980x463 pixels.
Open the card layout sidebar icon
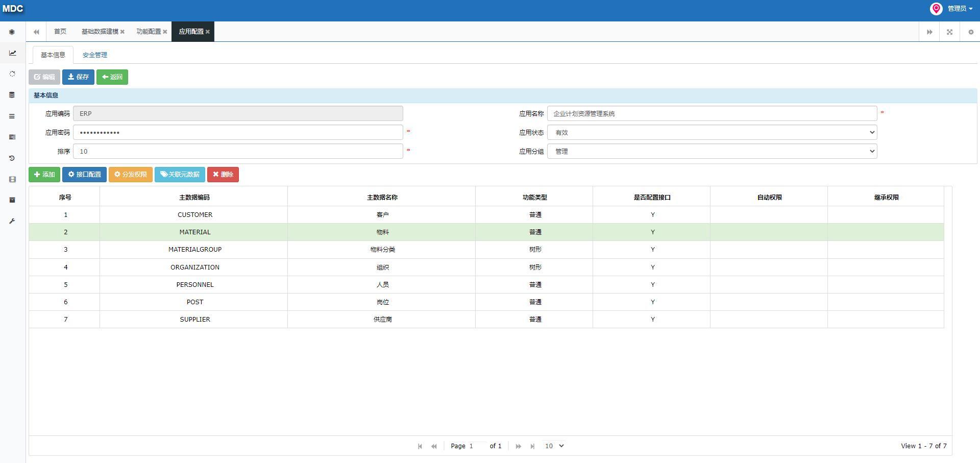pyautogui.click(x=12, y=137)
